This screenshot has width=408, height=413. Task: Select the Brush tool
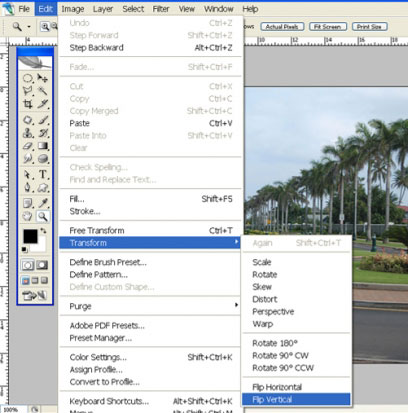[43, 120]
